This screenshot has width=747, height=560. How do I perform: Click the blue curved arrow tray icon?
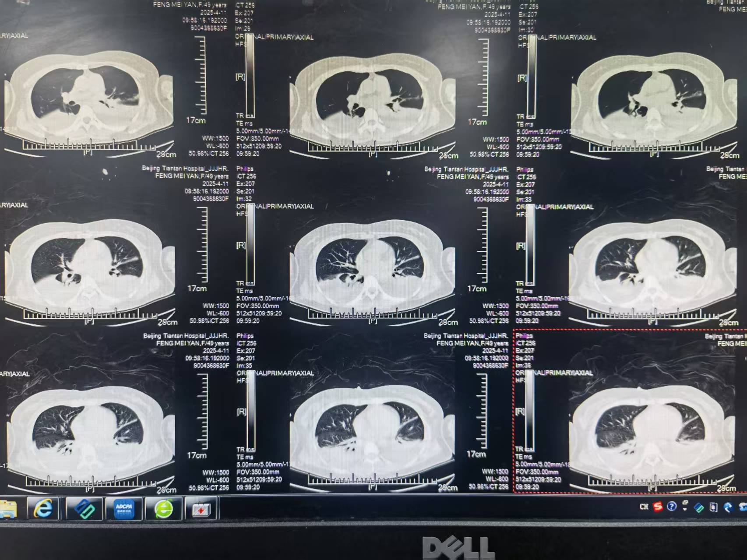pos(728,507)
